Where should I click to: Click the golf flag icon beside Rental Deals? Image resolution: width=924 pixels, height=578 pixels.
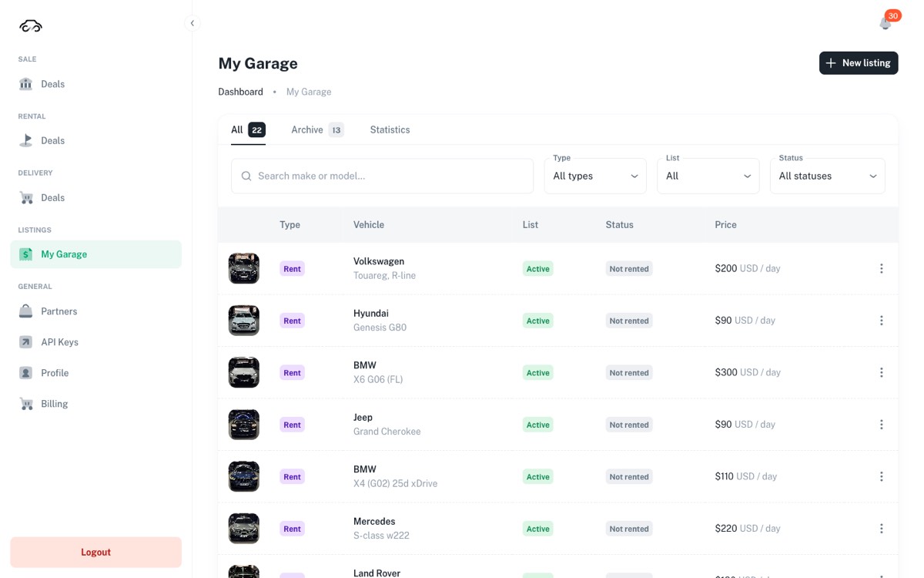point(26,140)
